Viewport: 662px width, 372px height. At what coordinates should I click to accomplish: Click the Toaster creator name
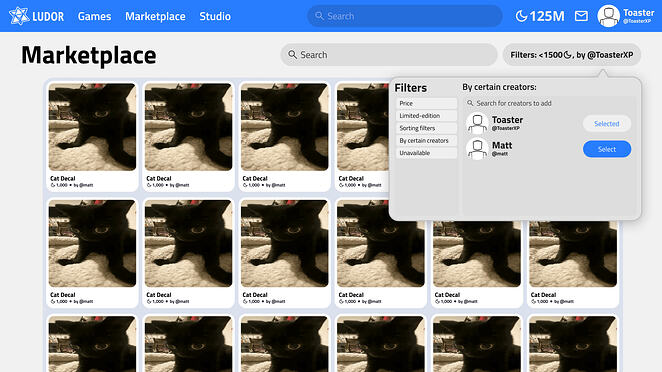507,120
